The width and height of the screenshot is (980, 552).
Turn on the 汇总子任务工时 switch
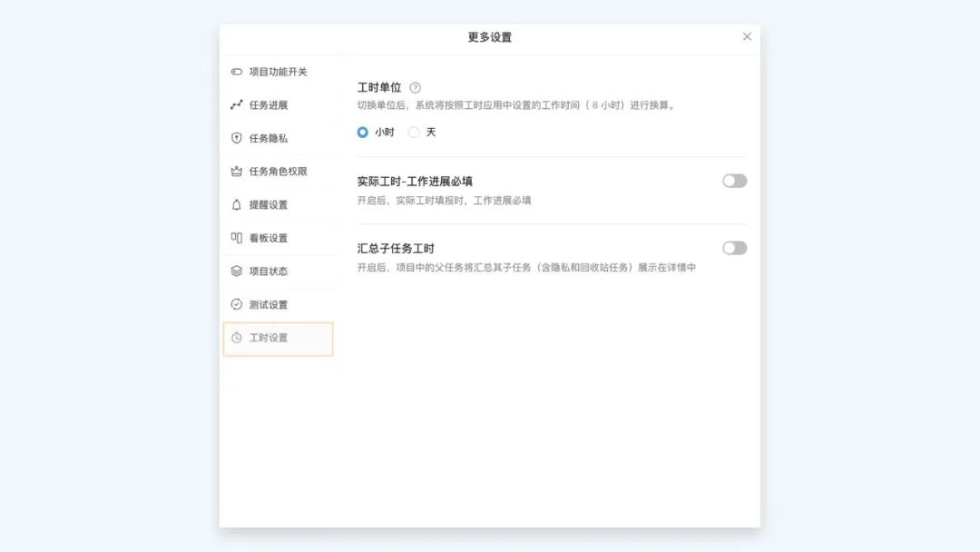734,248
